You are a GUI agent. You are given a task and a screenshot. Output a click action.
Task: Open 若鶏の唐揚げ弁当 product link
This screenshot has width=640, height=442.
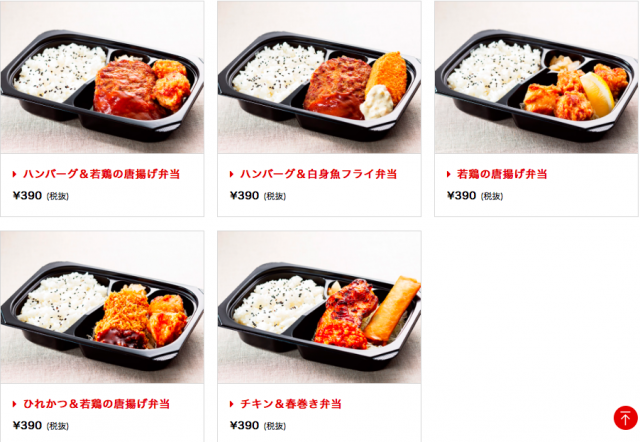click(502, 174)
